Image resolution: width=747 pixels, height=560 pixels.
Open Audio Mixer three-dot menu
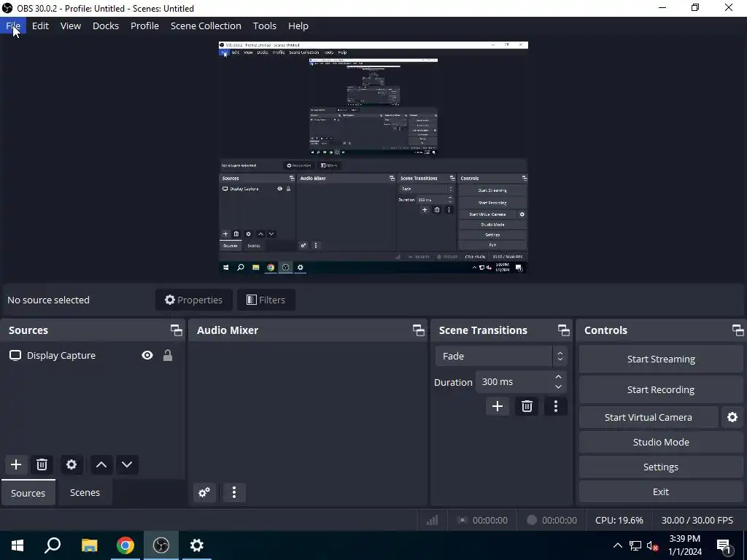234,492
